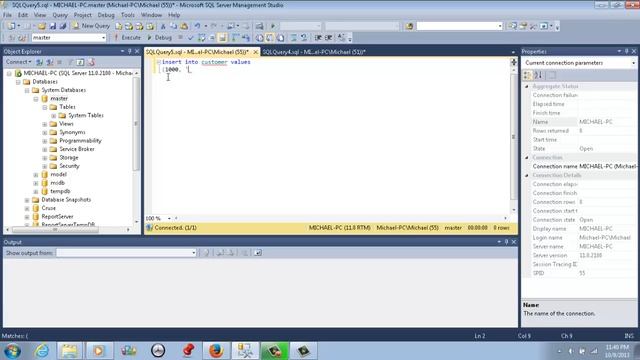Uncomment the selected lines
The height and width of the screenshot is (360, 640).
pos(304,38)
